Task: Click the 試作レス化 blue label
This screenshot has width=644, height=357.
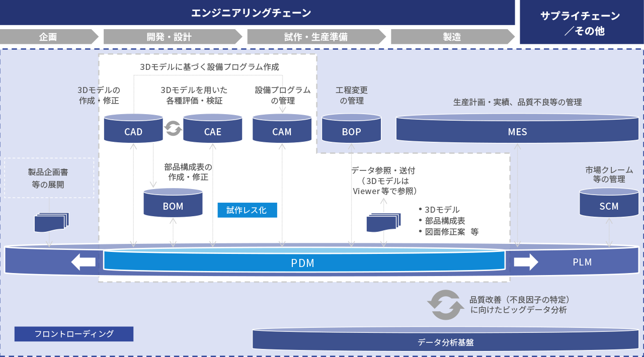Action: [x=247, y=210]
